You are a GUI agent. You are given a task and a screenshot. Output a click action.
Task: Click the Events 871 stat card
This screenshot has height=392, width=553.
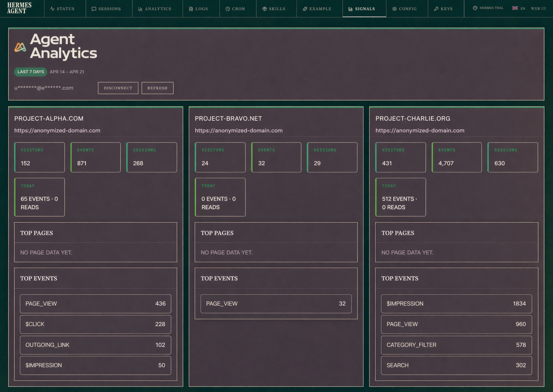coord(95,157)
